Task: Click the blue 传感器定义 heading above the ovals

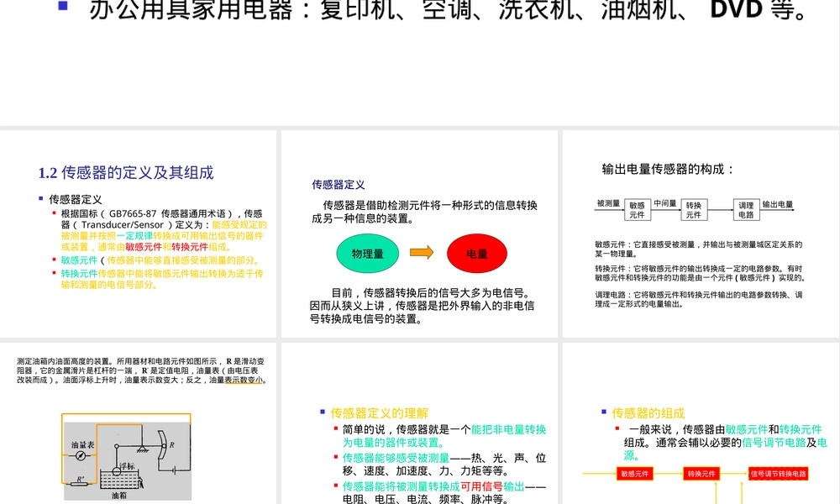Action: click(x=339, y=185)
